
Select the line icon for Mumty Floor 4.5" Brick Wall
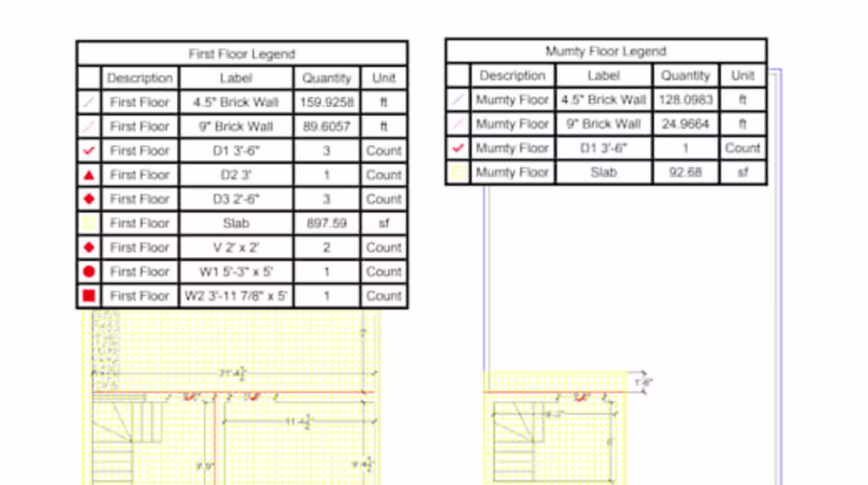(x=458, y=99)
